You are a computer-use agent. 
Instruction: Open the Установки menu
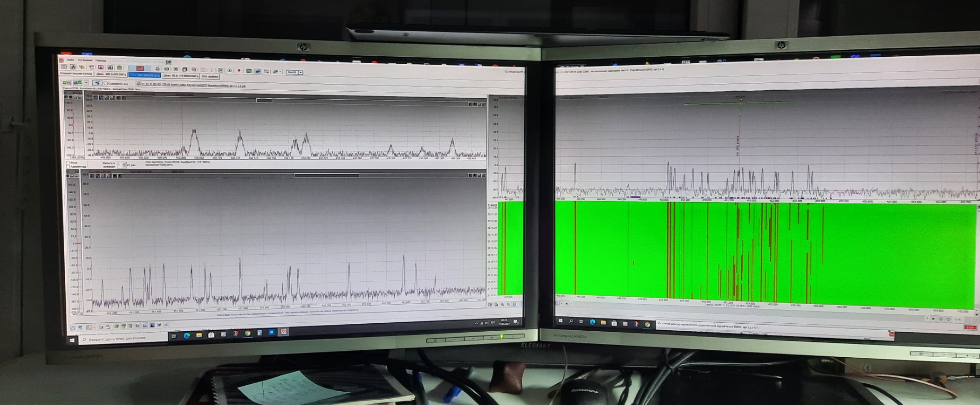click(85, 60)
